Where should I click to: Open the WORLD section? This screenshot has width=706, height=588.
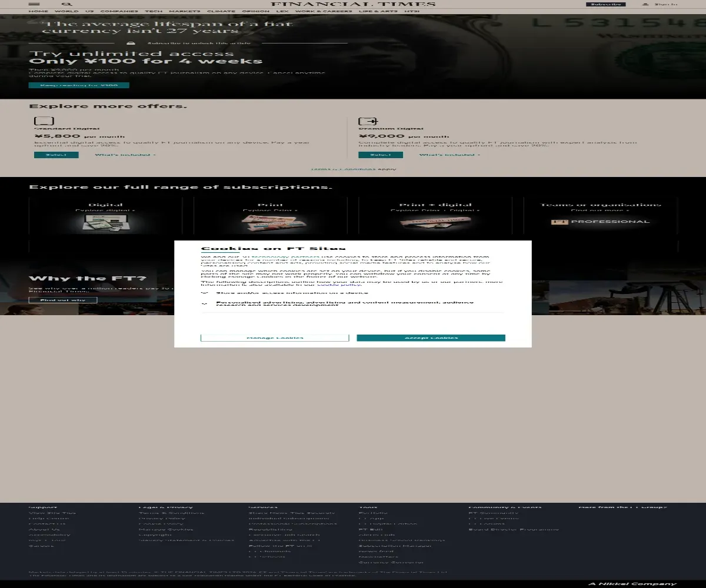pyautogui.click(x=66, y=11)
